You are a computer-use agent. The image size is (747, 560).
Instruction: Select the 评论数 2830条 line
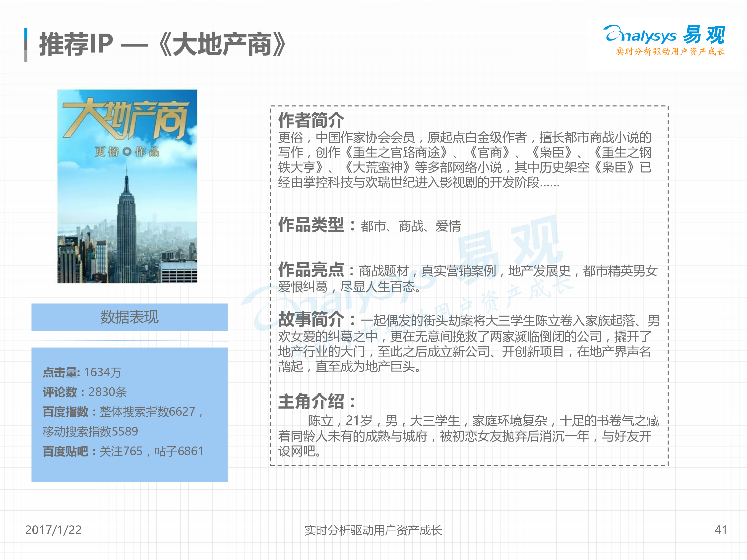pyautogui.click(x=85, y=392)
